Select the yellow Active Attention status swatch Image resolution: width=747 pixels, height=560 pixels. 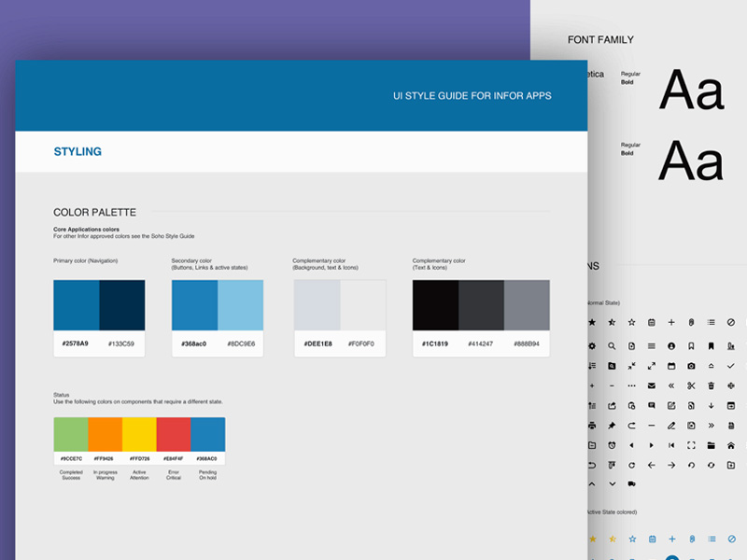[139, 434]
